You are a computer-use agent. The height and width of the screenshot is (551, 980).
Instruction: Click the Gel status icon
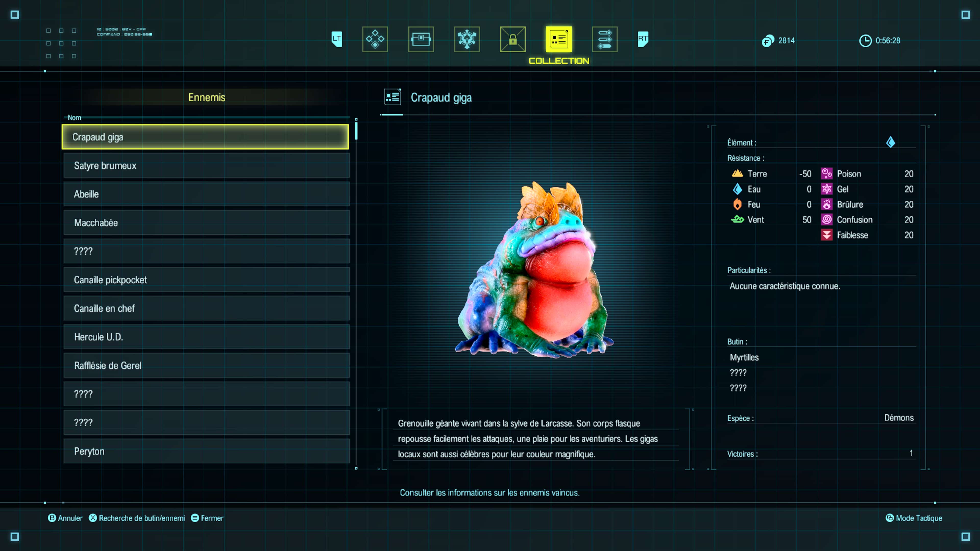tap(827, 189)
